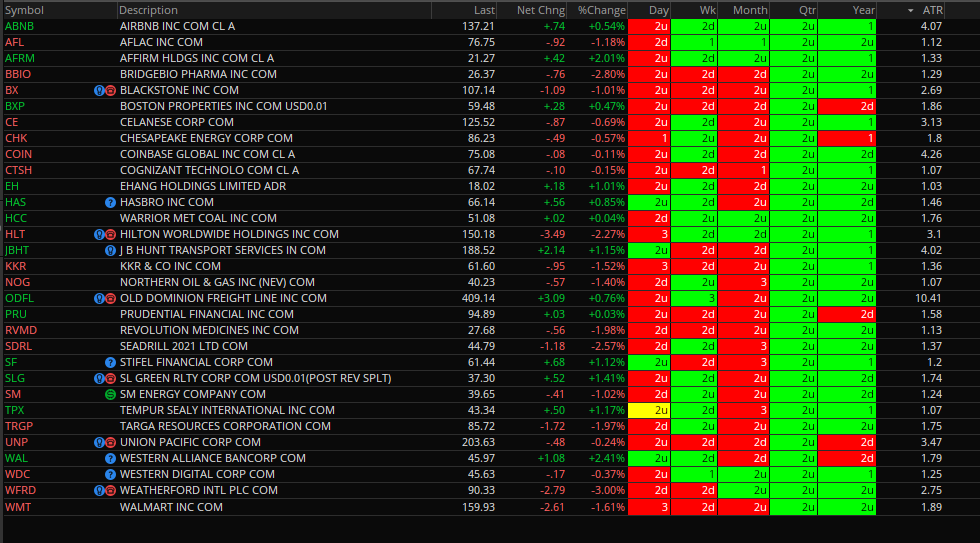Click the ODFL red phone icon
The image size is (980, 543).
(111, 299)
